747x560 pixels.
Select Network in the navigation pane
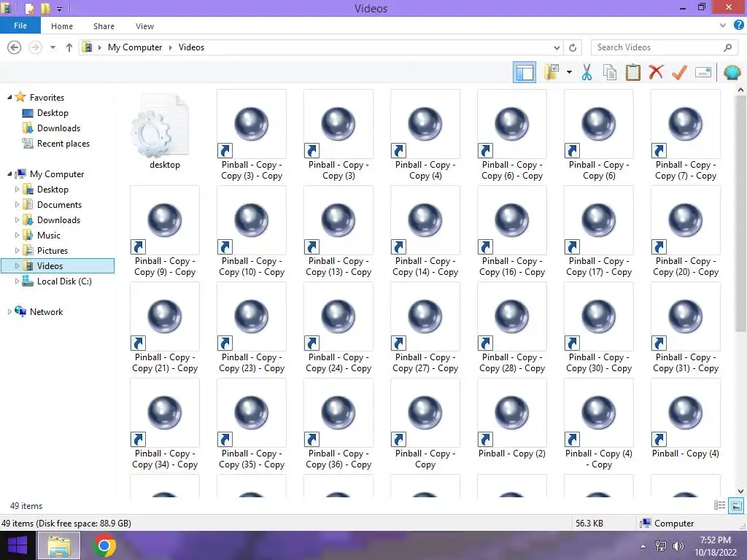tap(46, 312)
